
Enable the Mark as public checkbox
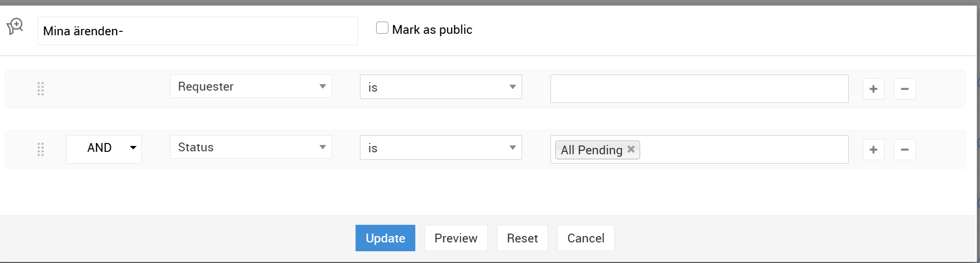point(382,28)
